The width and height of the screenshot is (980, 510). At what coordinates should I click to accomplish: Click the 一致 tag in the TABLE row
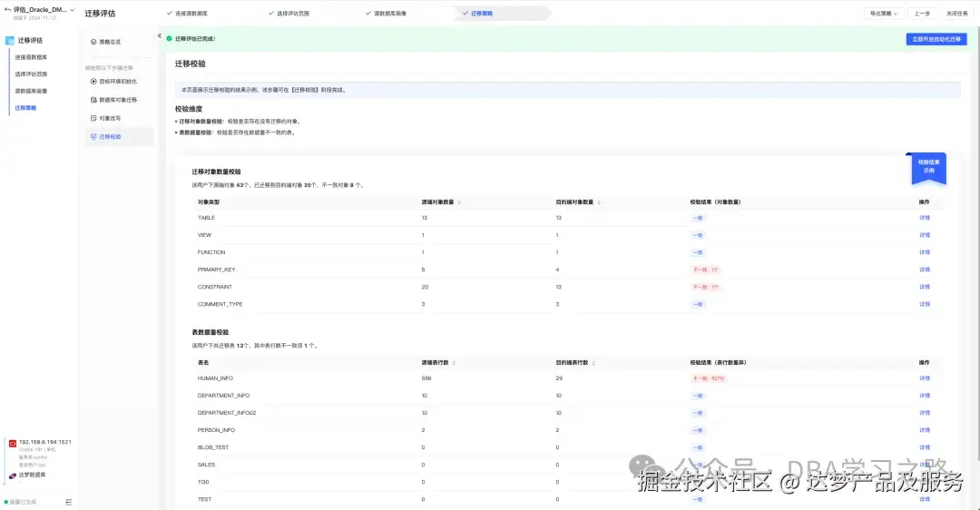click(x=698, y=218)
